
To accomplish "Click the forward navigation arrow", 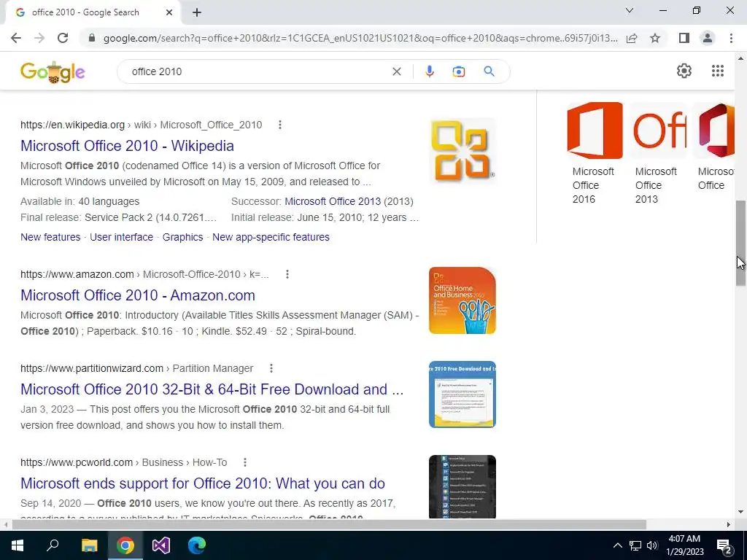I will pos(39,38).
